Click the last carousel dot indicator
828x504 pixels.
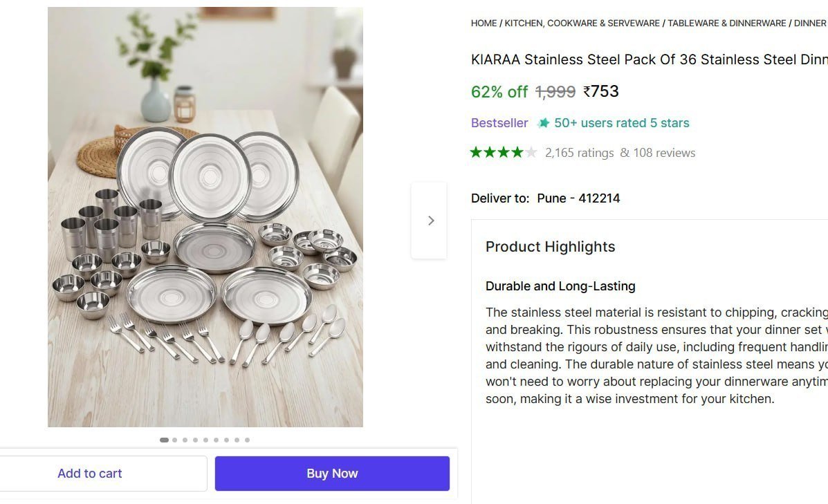point(247,440)
